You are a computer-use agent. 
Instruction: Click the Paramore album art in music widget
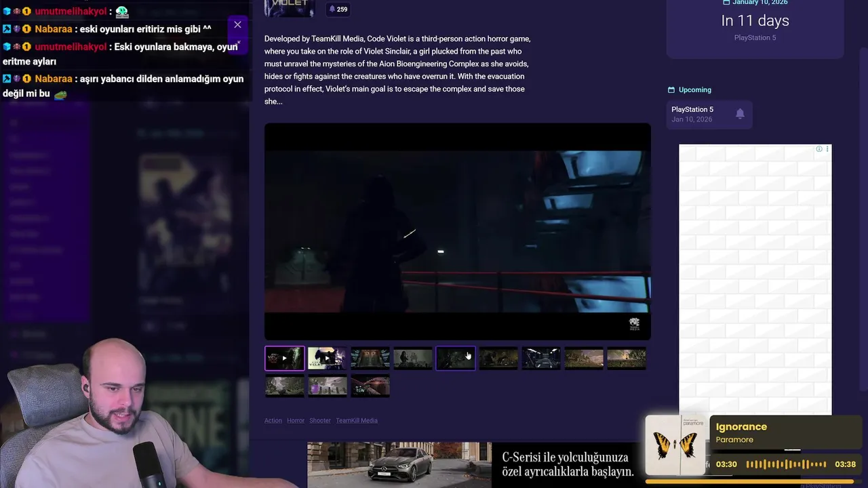[x=676, y=445]
